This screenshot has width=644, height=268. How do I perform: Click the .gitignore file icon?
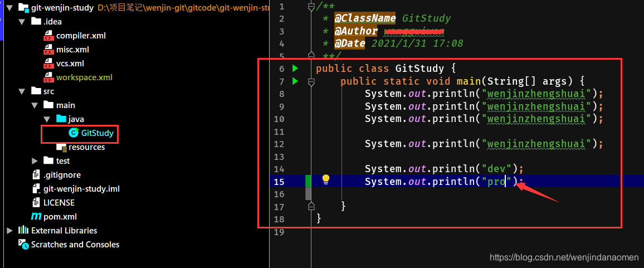pos(36,175)
